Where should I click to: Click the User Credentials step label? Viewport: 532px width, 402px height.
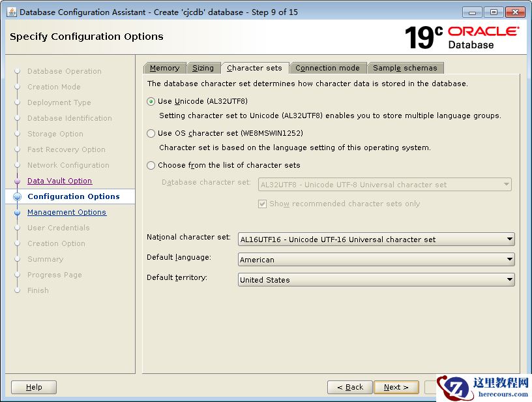point(59,228)
